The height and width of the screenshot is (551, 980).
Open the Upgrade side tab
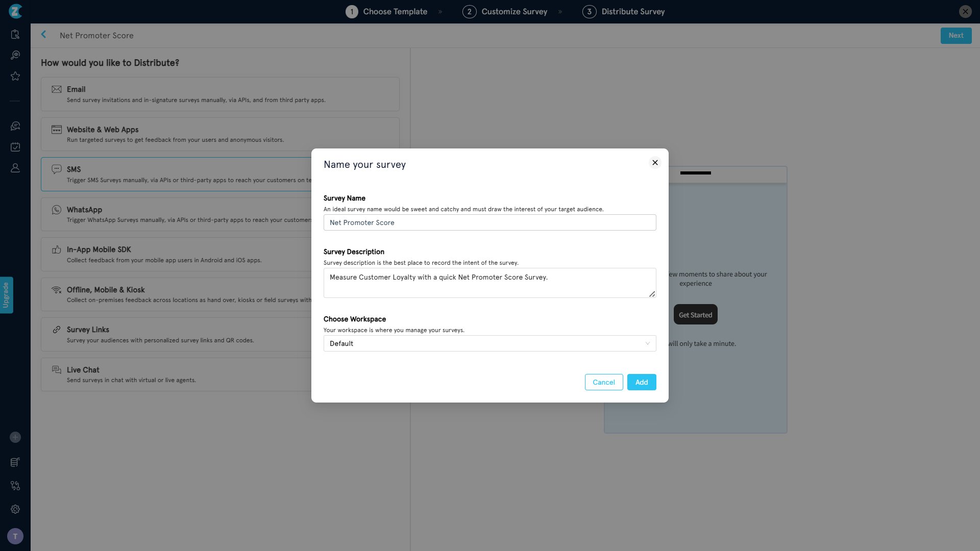(6, 295)
